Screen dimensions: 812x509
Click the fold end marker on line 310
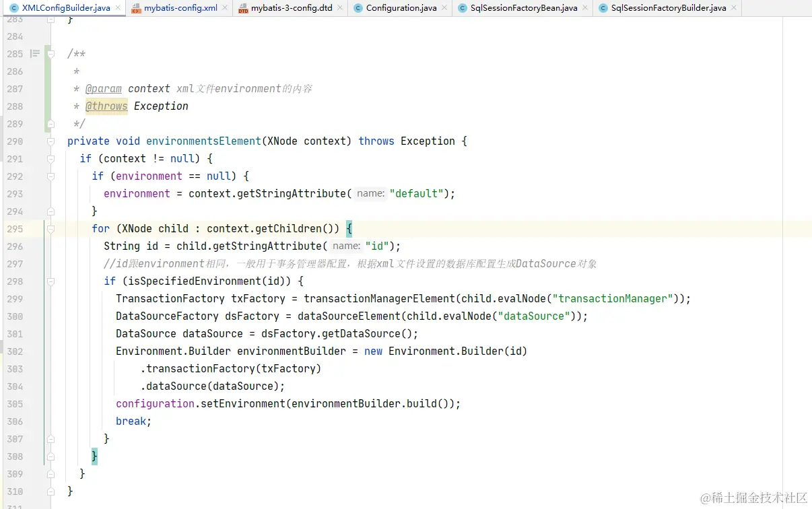coord(51,491)
